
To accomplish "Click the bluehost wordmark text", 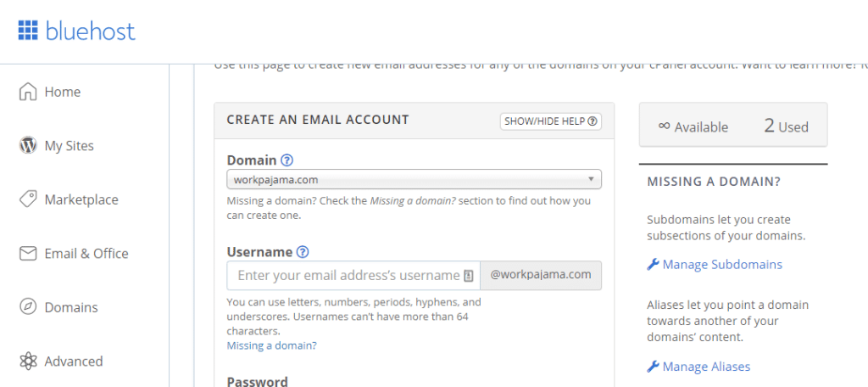I will pos(90,31).
